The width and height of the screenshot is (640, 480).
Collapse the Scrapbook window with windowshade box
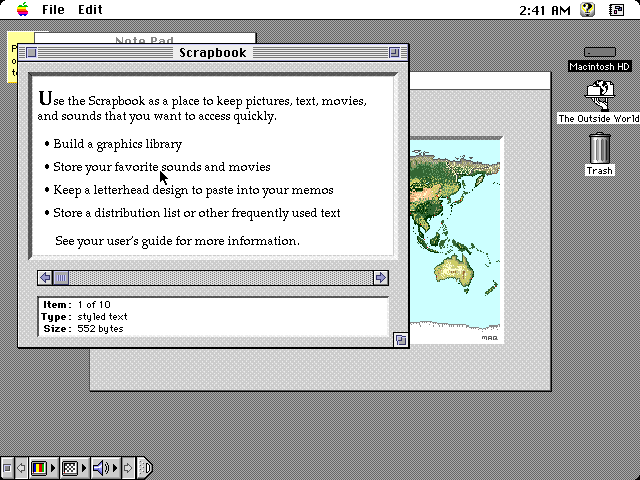[x=394, y=53]
